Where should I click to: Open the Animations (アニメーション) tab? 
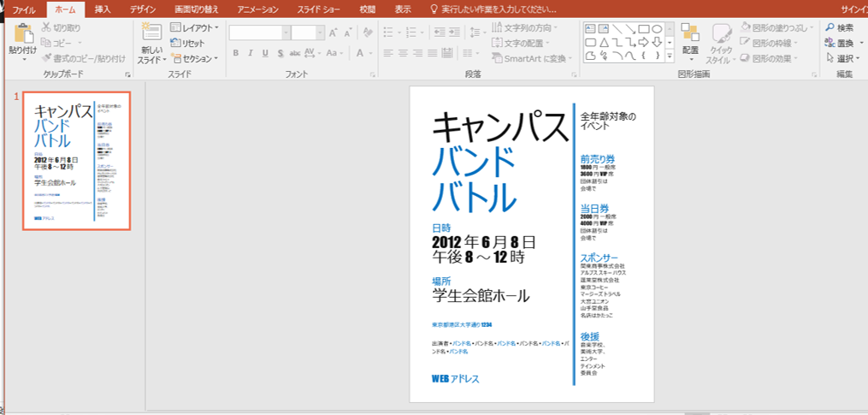[257, 9]
